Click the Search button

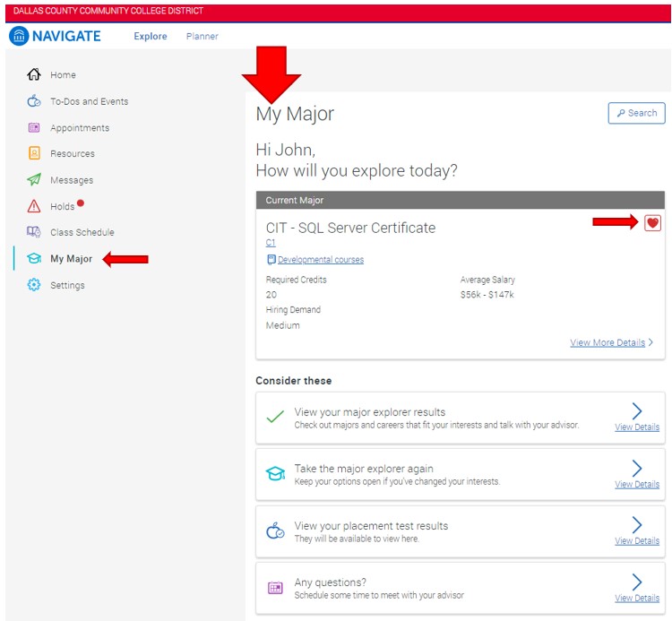(635, 113)
